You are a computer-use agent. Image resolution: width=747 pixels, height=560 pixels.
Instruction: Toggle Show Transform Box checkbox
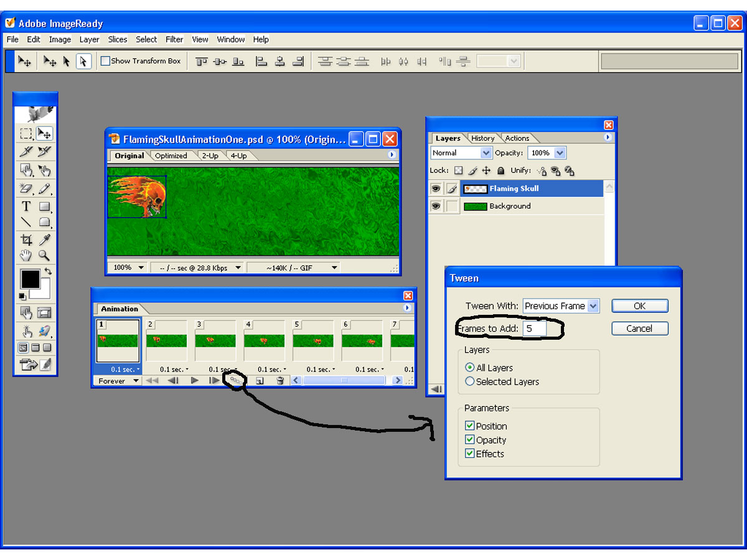click(105, 61)
